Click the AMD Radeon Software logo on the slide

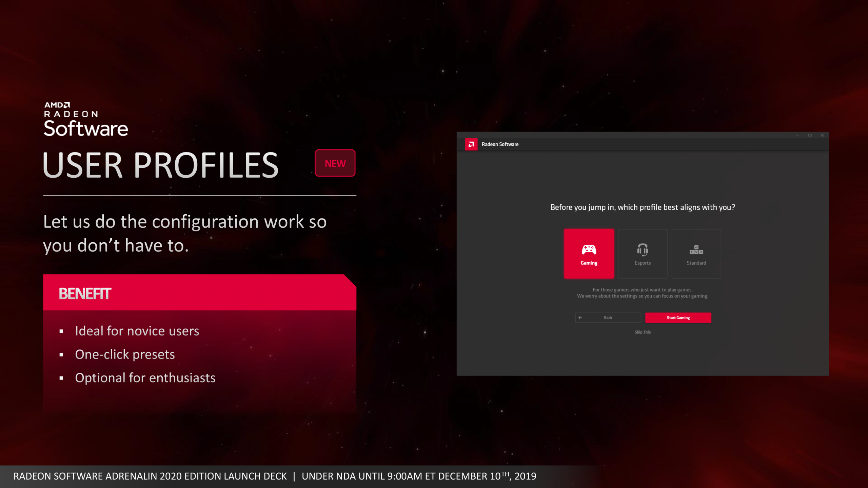[x=85, y=118]
